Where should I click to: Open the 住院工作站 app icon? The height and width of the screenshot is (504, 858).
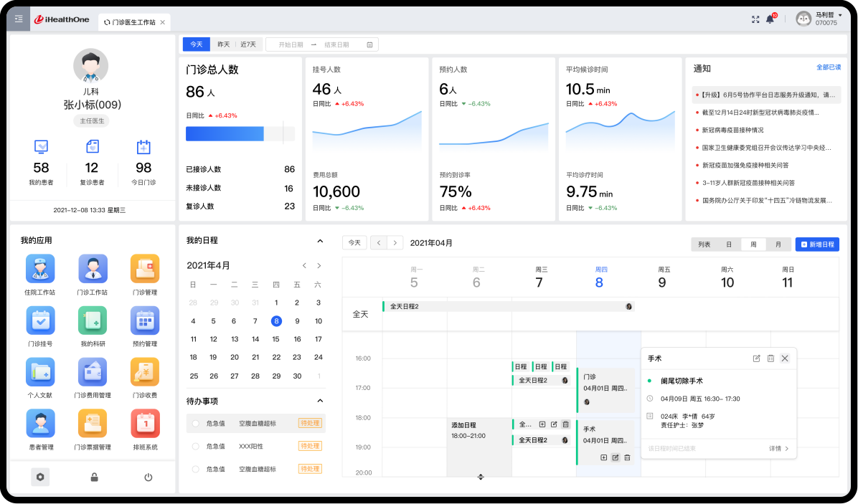[40, 269]
